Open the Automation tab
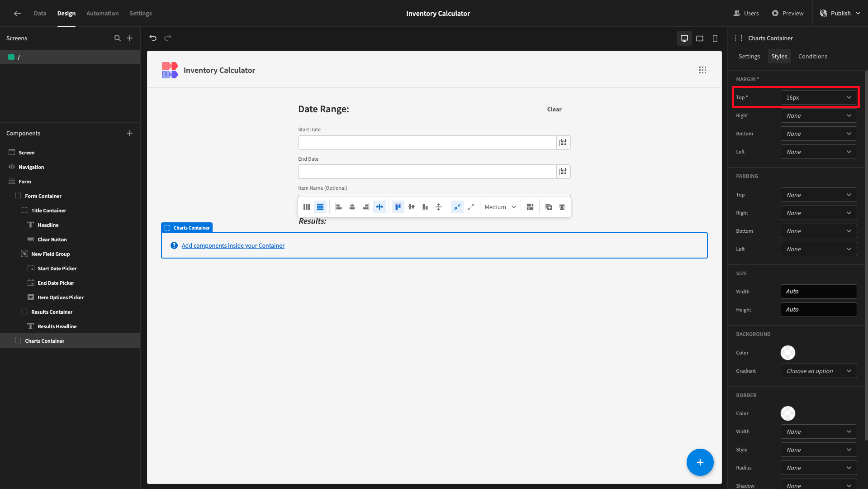The height and width of the screenshot is (489, 868). 103,13
